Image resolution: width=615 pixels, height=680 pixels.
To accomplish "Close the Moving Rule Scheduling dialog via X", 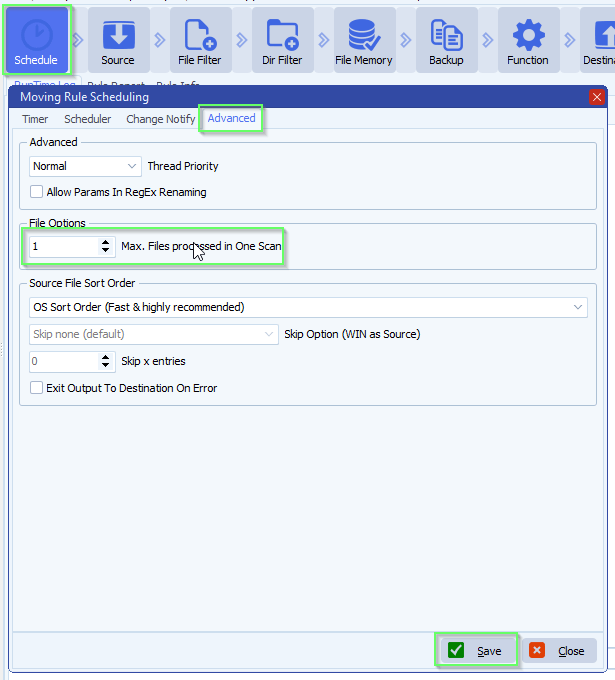I will [x=597, y=97].
